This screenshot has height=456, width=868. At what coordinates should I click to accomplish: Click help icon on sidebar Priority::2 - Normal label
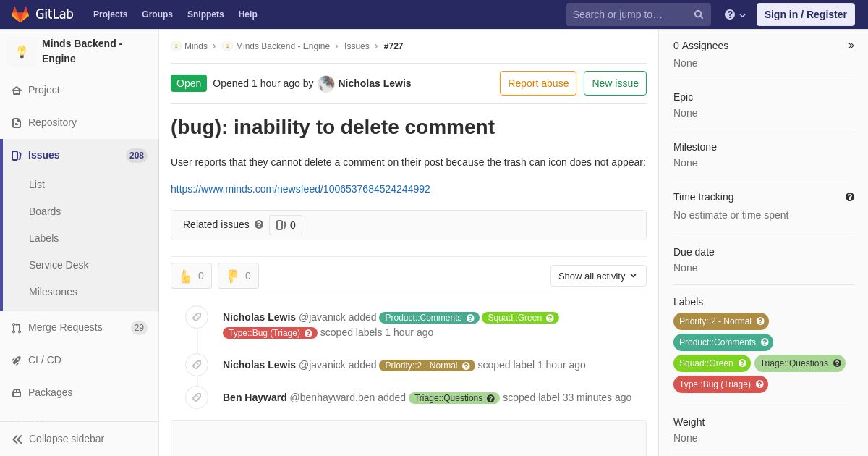pos(760,321)
